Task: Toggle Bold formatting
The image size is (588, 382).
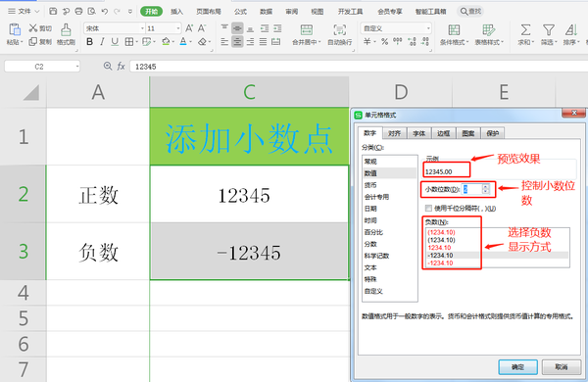Action: (89, 41)
